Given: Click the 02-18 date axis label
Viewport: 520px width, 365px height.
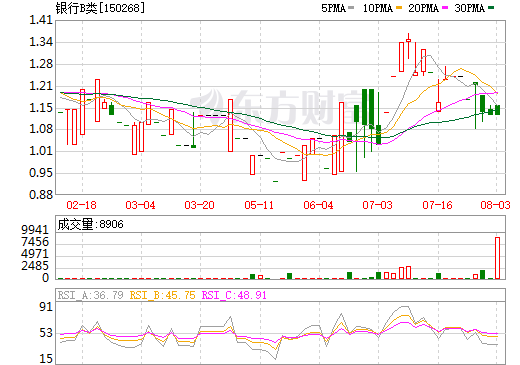Looking at the screenshot, I should [x=82, y=205].
